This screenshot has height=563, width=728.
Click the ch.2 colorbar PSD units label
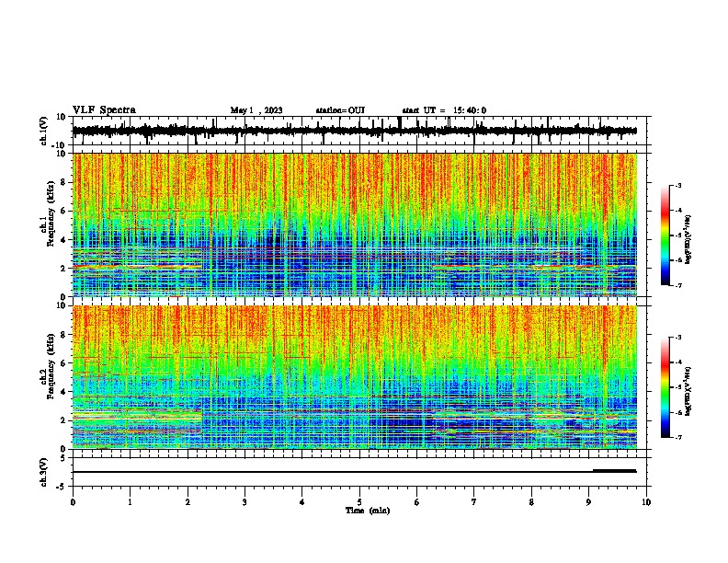coord(688,391)
